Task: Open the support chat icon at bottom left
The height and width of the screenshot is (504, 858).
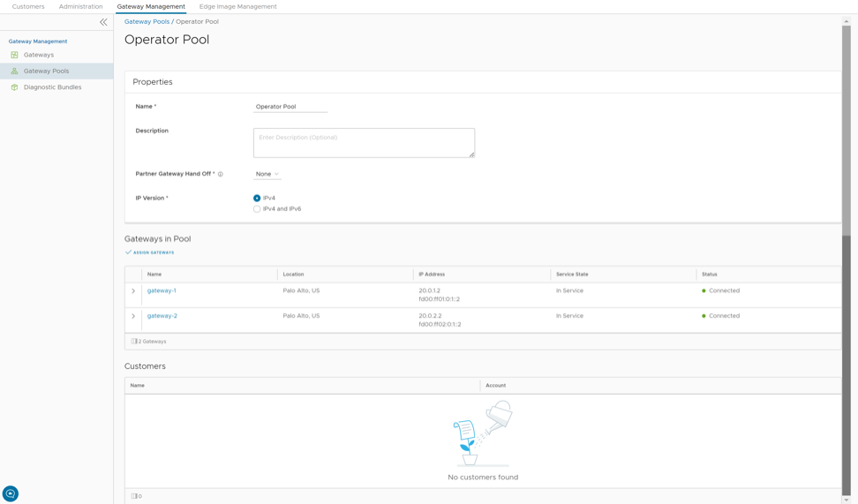Action: (x=11, y=493)
